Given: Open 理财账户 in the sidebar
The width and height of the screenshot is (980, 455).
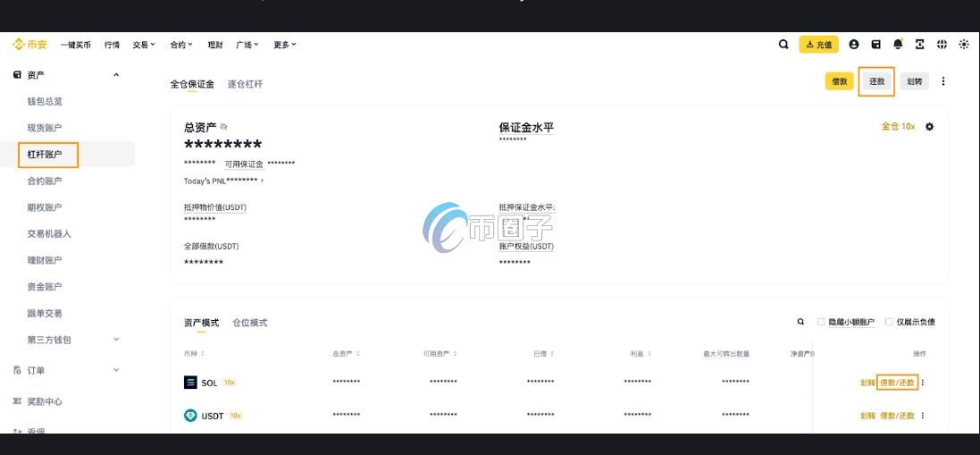Looking at the screenshot, I should [45, 261].
